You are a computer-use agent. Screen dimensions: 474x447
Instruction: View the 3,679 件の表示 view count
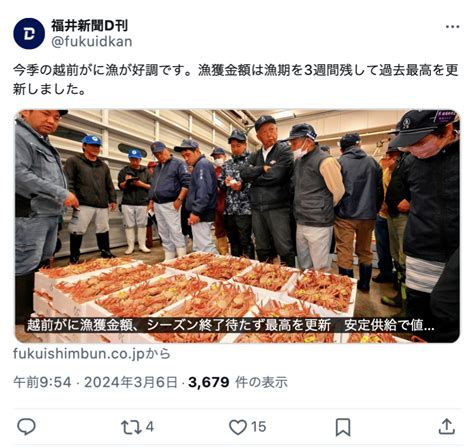[238, 382]
